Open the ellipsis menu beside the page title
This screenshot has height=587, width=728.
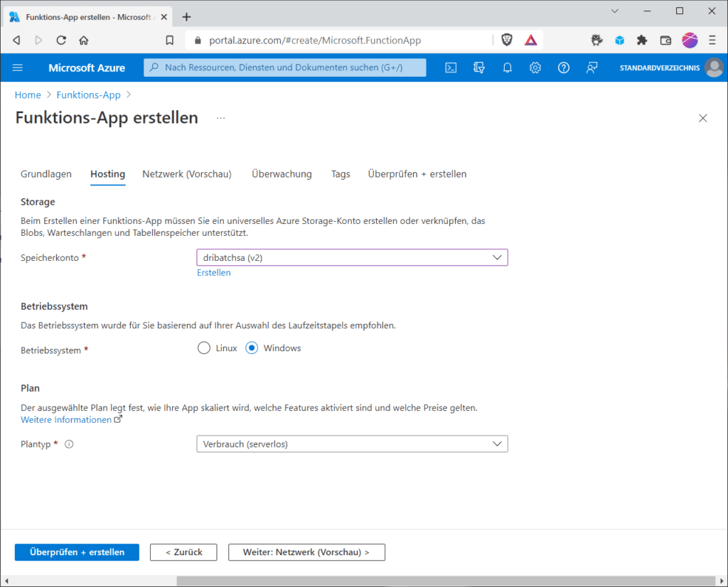point(220,119)
